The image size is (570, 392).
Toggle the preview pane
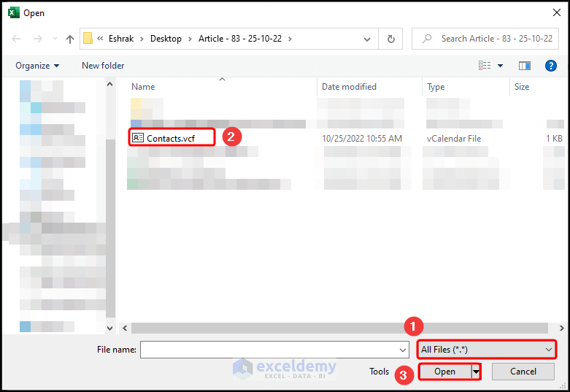524,66
